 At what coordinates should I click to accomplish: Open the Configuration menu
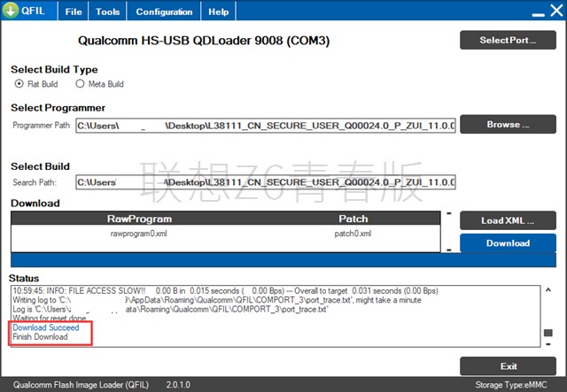(164, 12)
